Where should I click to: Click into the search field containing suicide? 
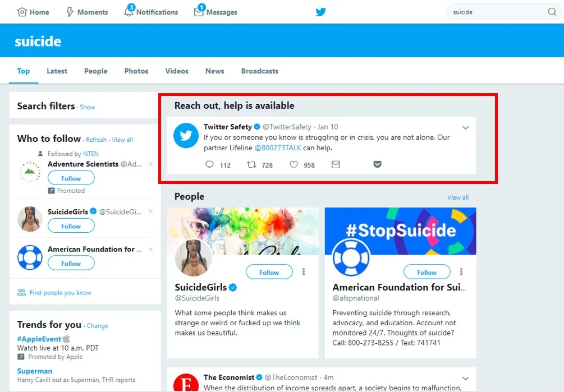(x=498, y=12)
